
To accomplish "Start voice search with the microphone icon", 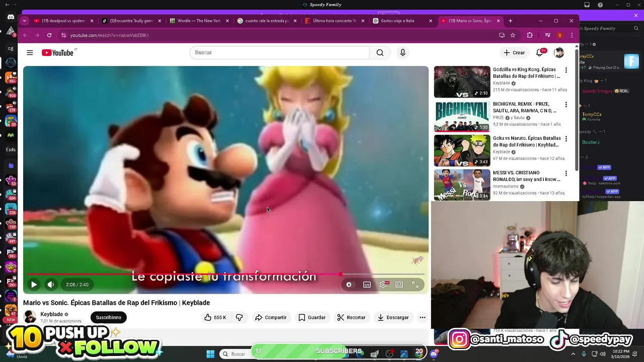I will [x=403, y=52].
